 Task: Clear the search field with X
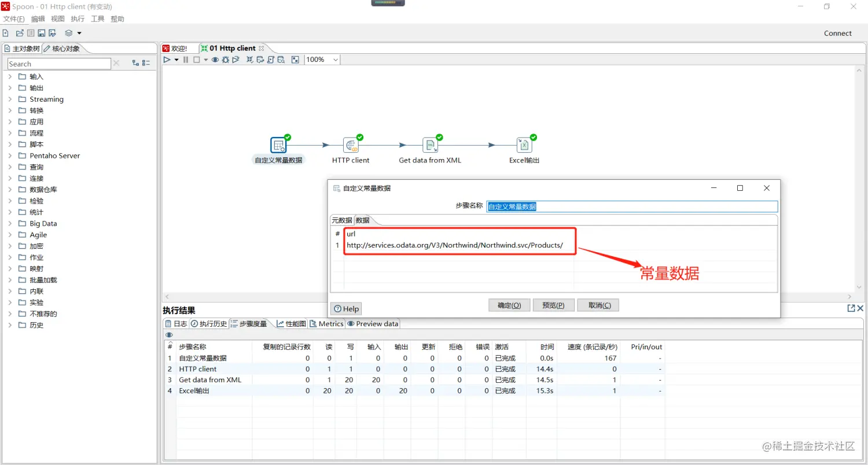(116, 63)
